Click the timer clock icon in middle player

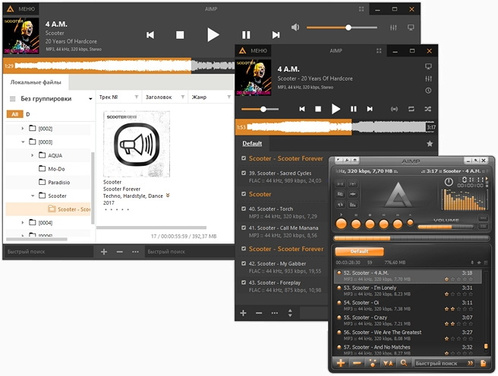[x=428, y=90]
